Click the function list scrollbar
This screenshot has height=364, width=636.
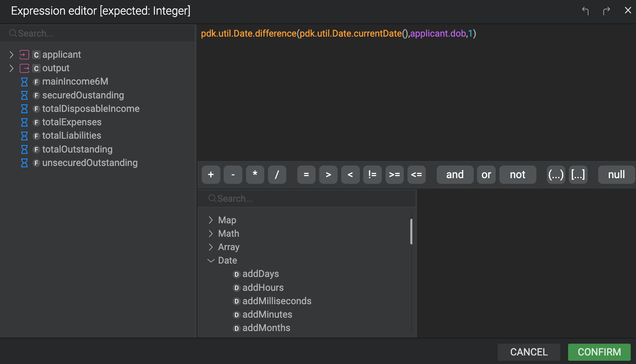[411, 232]
